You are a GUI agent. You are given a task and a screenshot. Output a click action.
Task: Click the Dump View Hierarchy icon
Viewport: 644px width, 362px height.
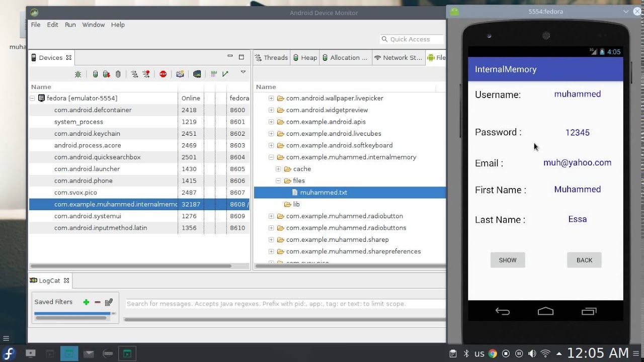tap(197, 74)
